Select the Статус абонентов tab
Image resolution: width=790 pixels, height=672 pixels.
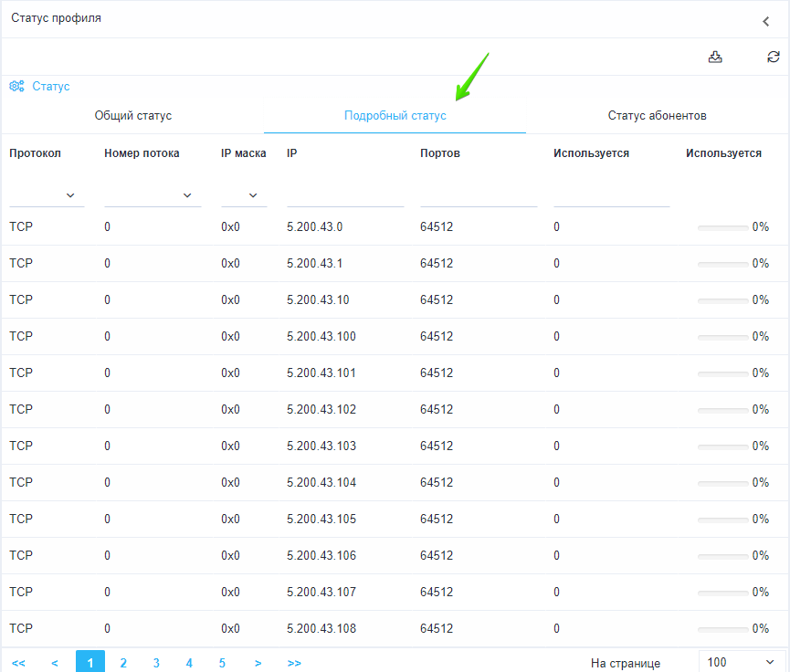coord(657,116)
